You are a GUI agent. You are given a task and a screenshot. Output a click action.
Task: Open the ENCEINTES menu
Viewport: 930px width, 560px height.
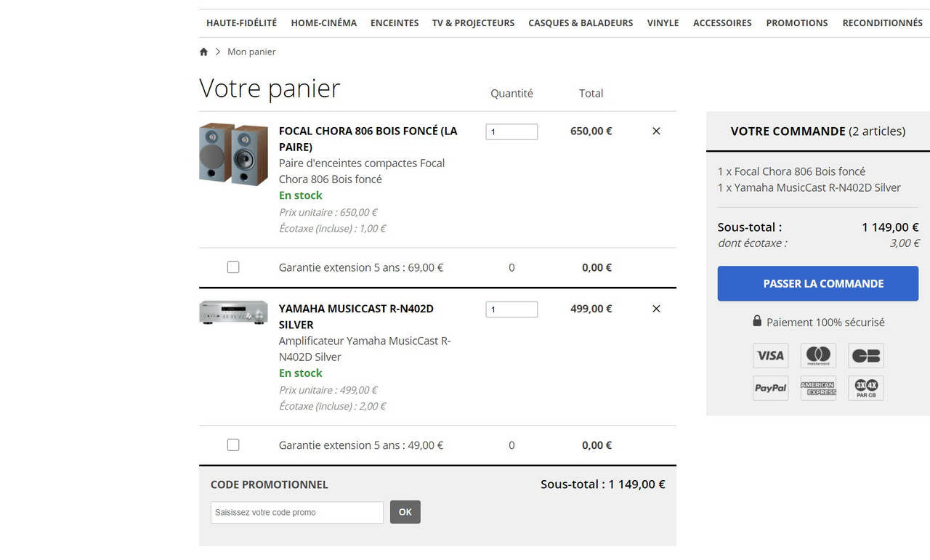[395, 23]
